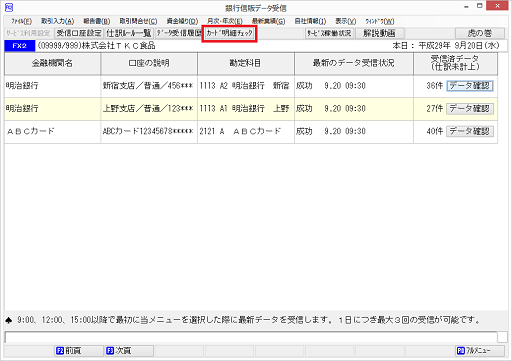Click the company name 株式会社TKC食品
Viewport: 512px width, 361px height.
[x=118, y=46]
